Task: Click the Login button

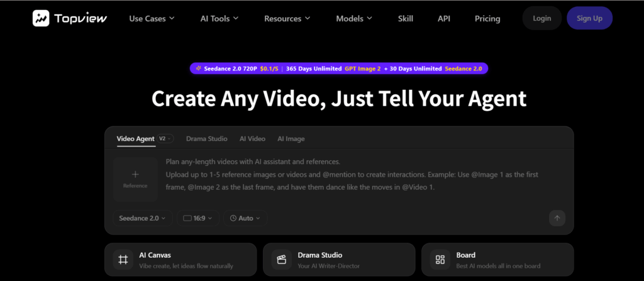Action: [x=541, y=18]
